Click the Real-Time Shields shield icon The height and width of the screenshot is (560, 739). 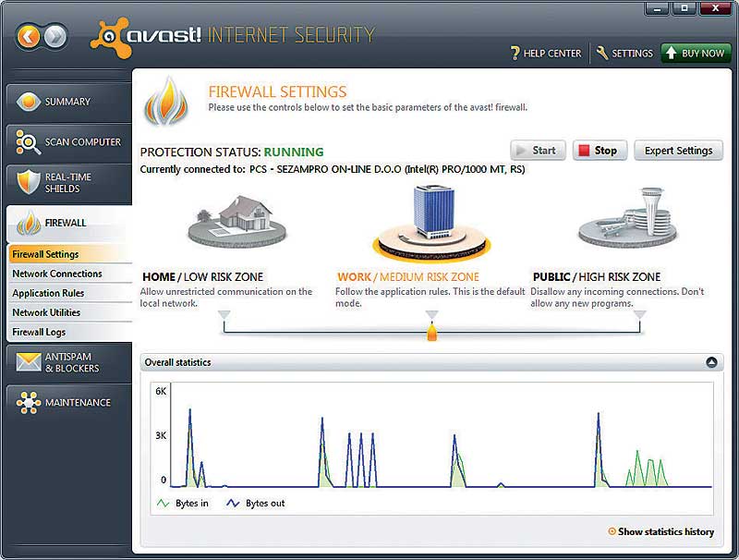coord(29,182)
